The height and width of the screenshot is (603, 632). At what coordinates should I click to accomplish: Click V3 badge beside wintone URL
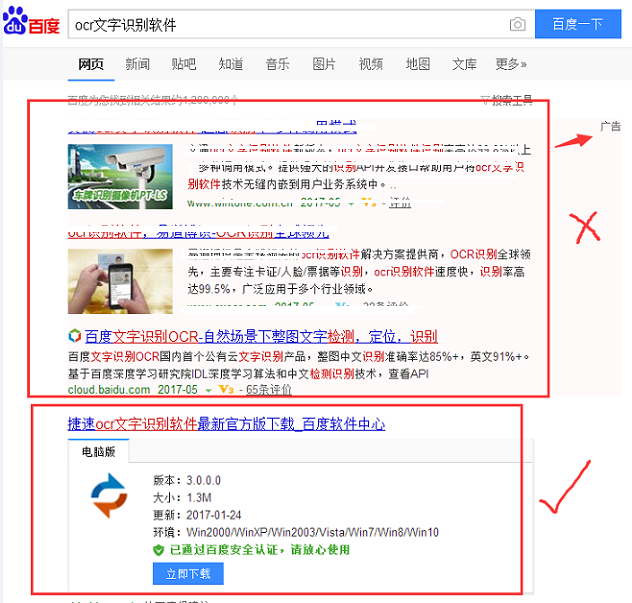click(369, 203)
